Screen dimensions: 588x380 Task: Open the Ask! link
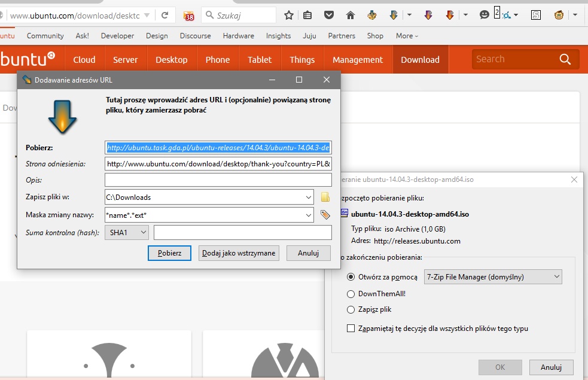(82, 36)
